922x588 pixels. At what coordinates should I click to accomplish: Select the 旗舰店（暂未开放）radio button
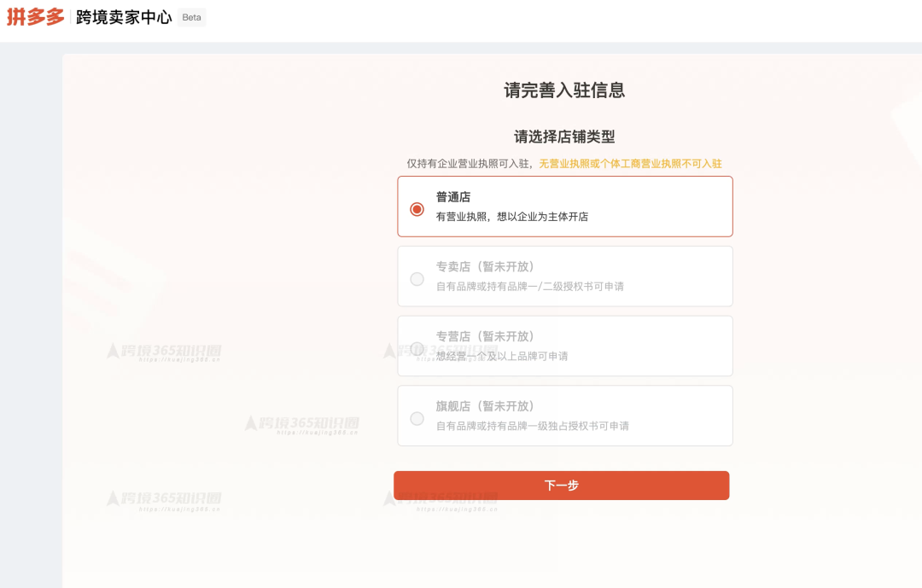tap(417, 418)
